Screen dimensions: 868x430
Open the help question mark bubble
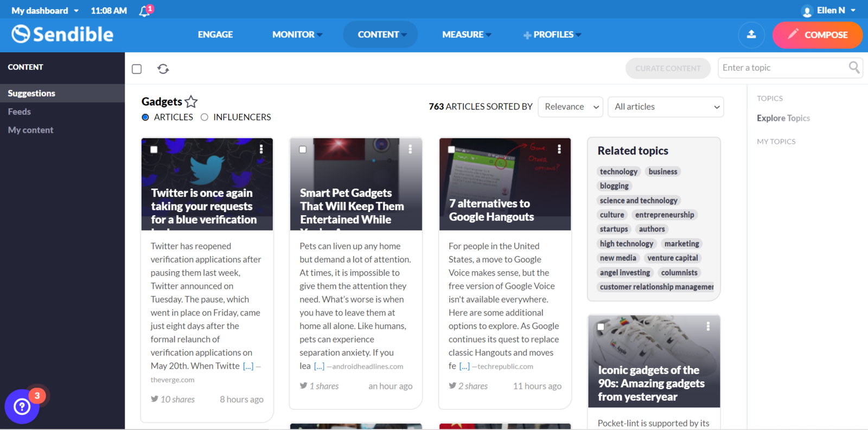(x=22, y=406)
